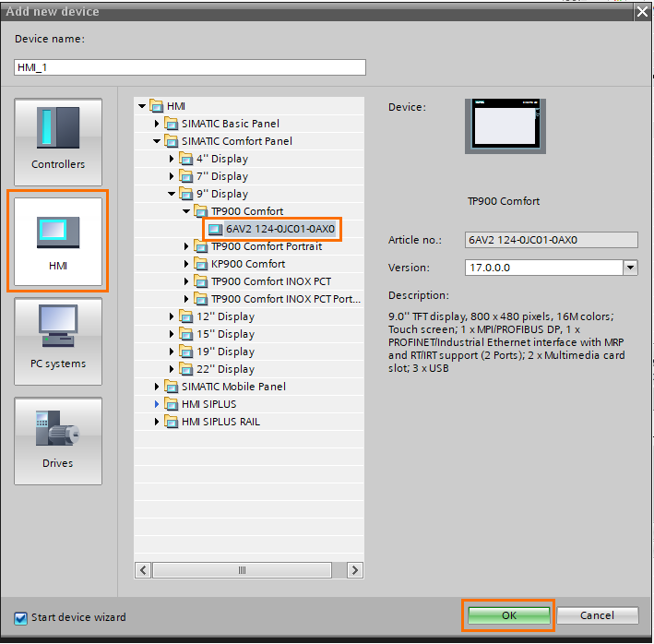The image size is (654, 644).
Task: Click the 15" Display folder icon
Action: click(x=186, y=334)
